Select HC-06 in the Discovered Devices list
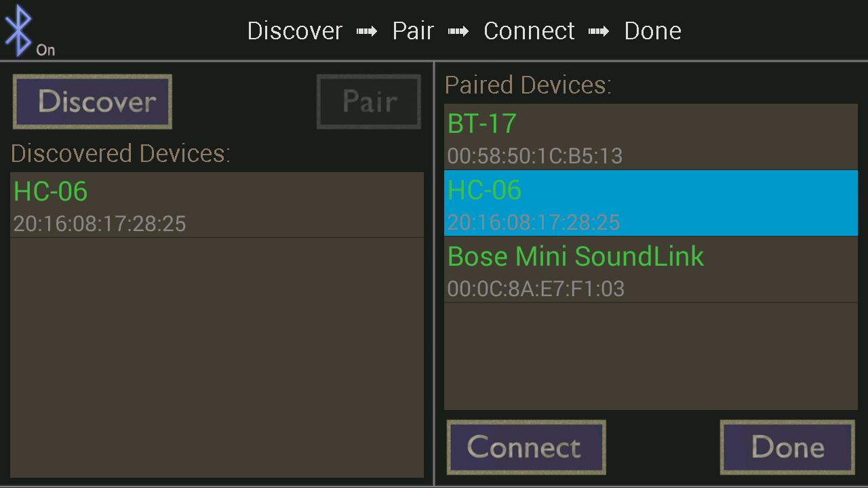This screenshot has width=868, height=488. coord(216,205)
